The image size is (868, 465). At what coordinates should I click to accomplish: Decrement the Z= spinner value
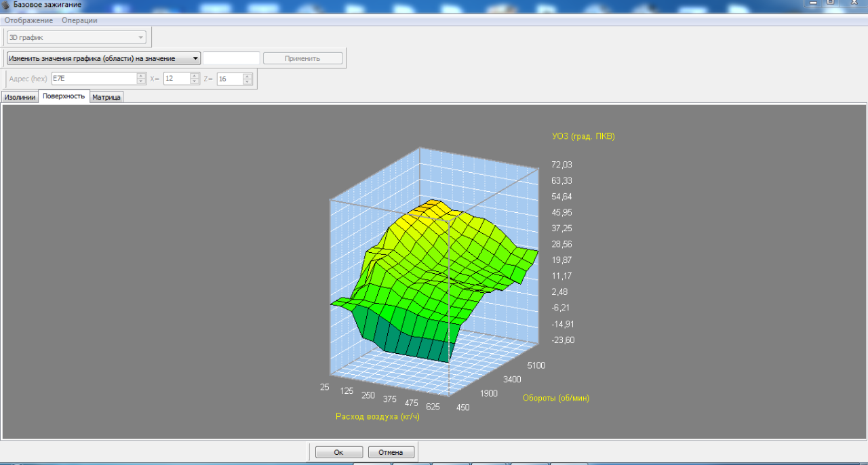pos(248,82)
